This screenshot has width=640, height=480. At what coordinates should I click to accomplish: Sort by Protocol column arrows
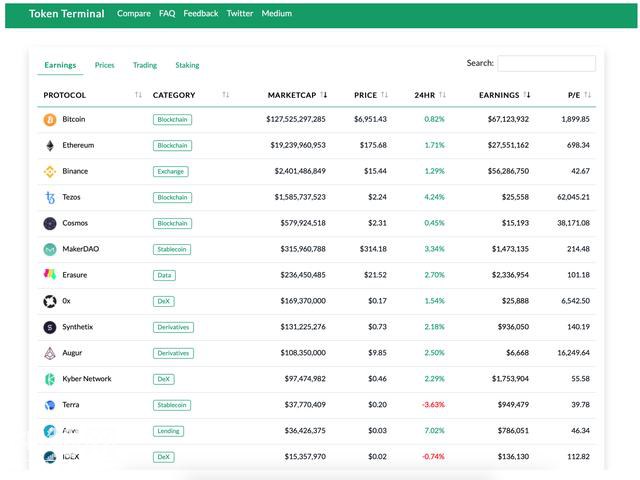coord(138,95)
